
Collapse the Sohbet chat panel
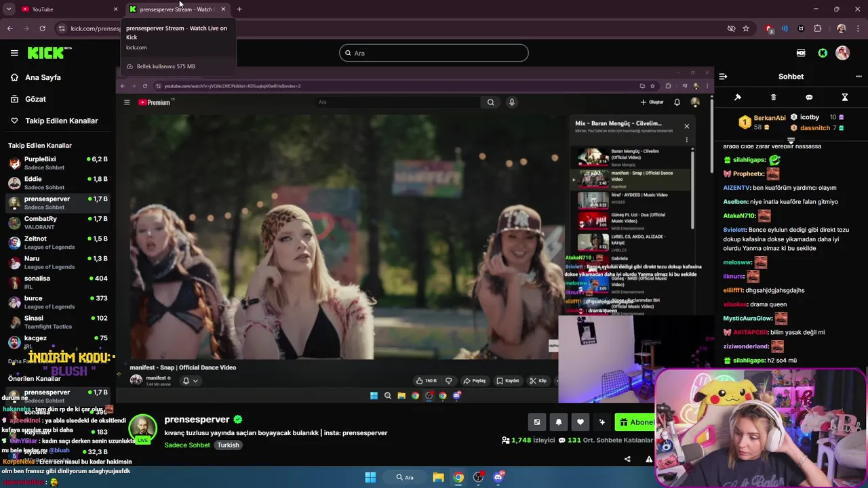point(723,77)
